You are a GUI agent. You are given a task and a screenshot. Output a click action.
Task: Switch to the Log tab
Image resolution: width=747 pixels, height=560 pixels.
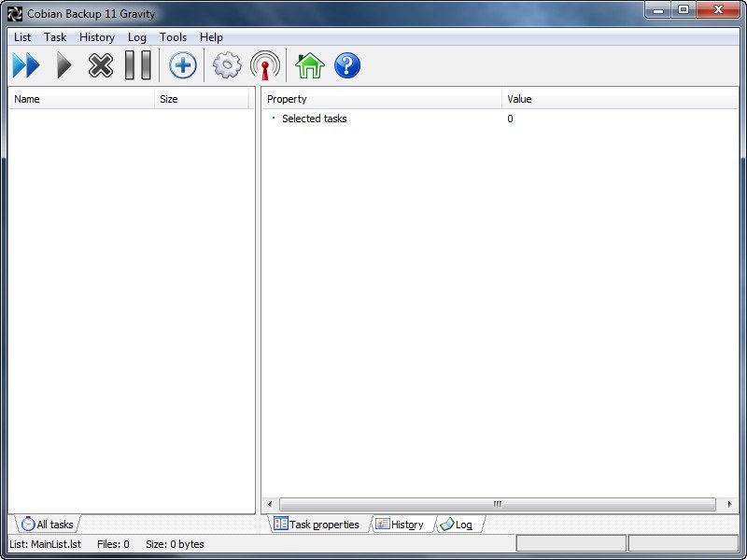[459, 525]
